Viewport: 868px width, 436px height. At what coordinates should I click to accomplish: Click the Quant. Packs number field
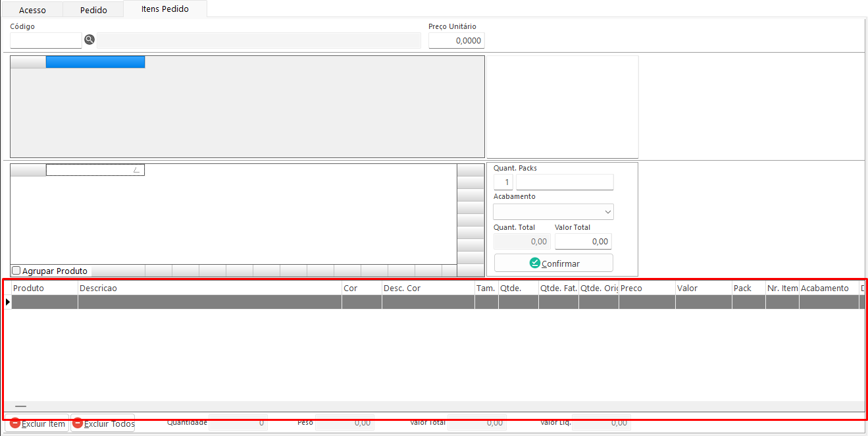pos(503,182)
